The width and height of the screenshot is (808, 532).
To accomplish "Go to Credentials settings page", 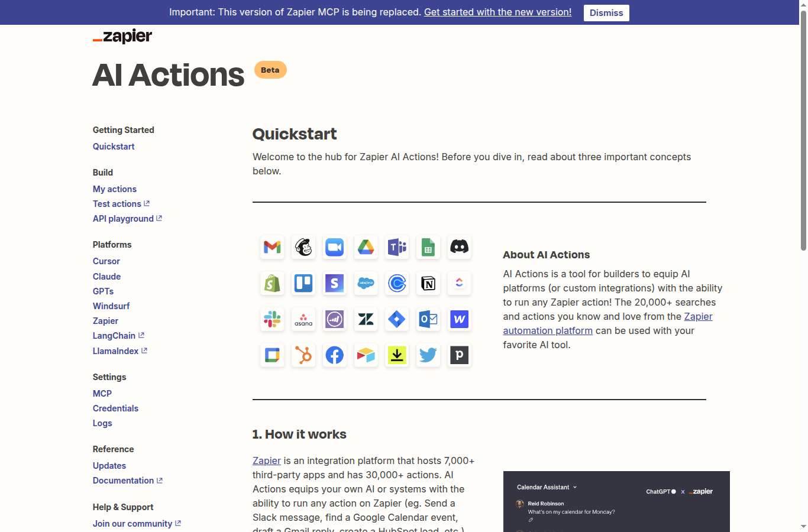I will [115, 408].
